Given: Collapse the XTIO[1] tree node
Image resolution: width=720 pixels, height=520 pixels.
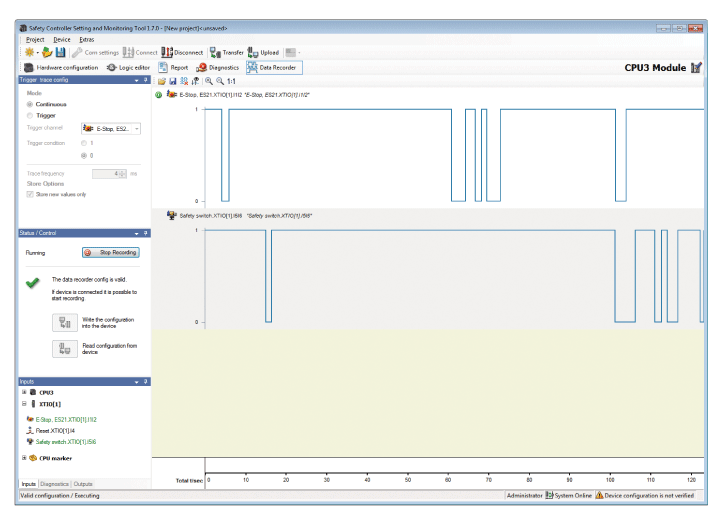Looking at the screenshot, I should coord(26,405).
